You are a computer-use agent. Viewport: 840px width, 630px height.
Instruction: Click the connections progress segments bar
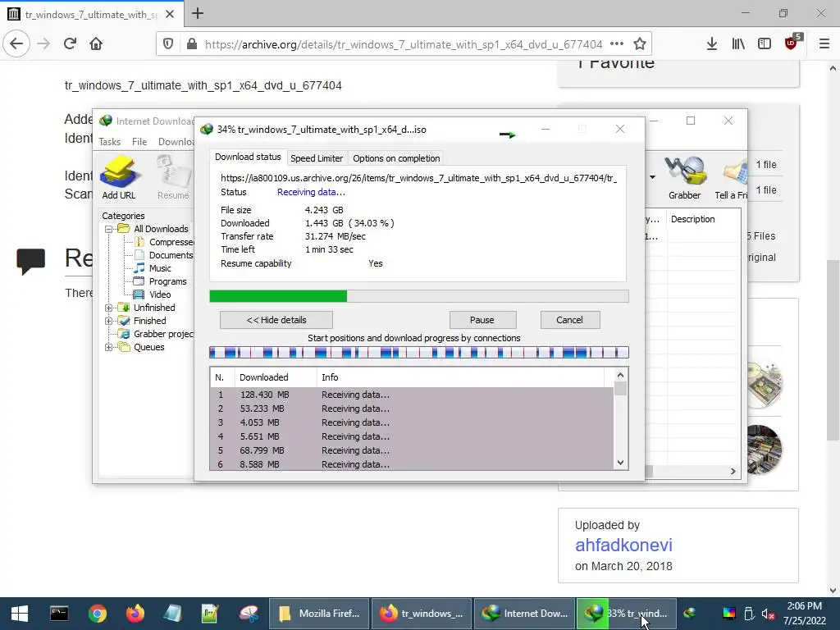pos(419,353)
